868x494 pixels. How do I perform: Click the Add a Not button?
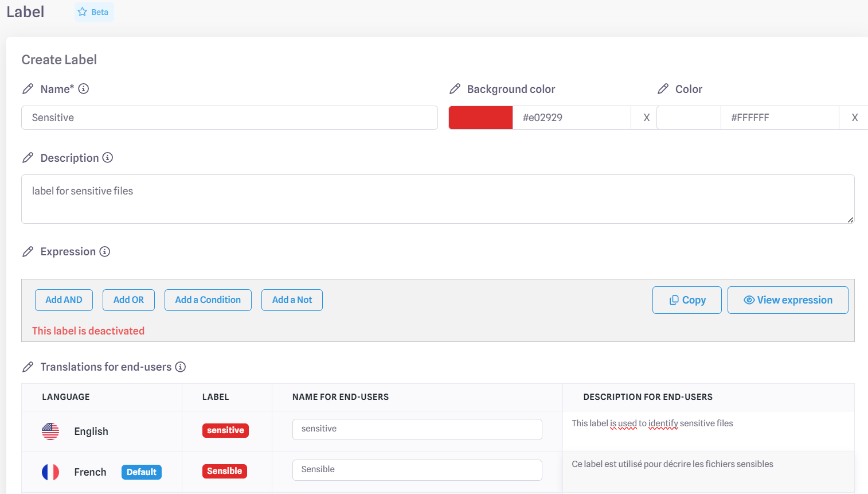tap(292, 300)
